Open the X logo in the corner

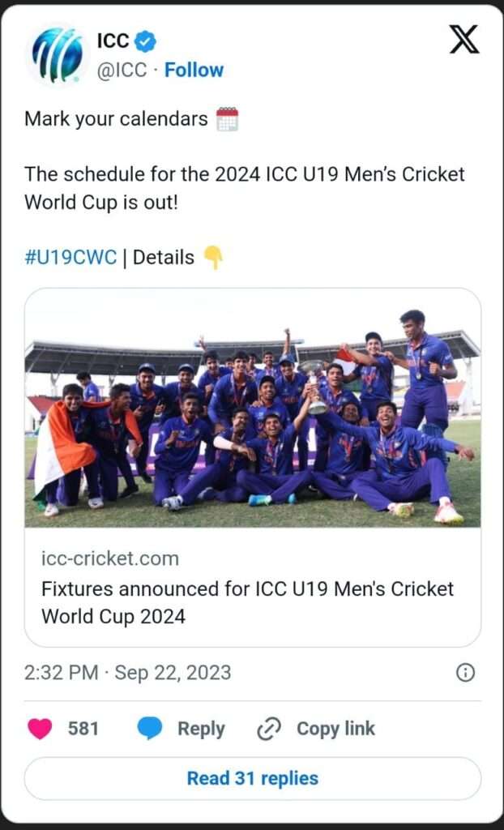(464, 40)
